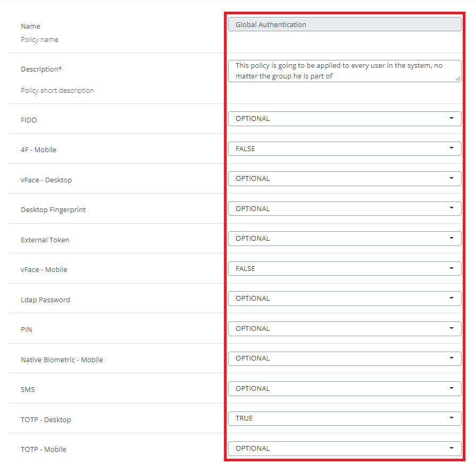Click the FIDO dropdown arrow icon
The image size is (476, 464).
tap(452, 118)
